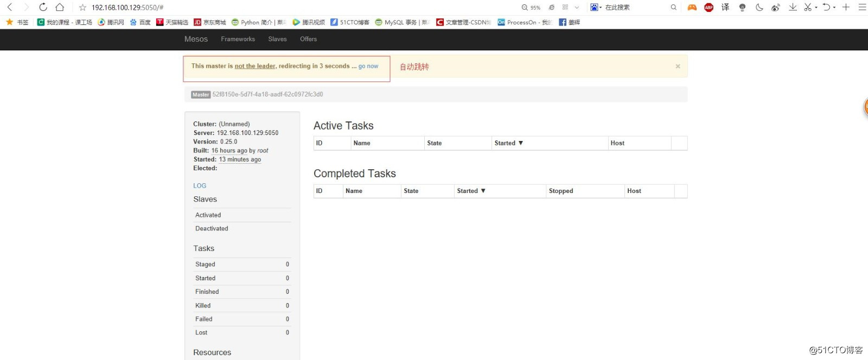Open the Python 简介 bookmark
The height and width of the screenshot is (360, 868).
(x=259, y=22)
